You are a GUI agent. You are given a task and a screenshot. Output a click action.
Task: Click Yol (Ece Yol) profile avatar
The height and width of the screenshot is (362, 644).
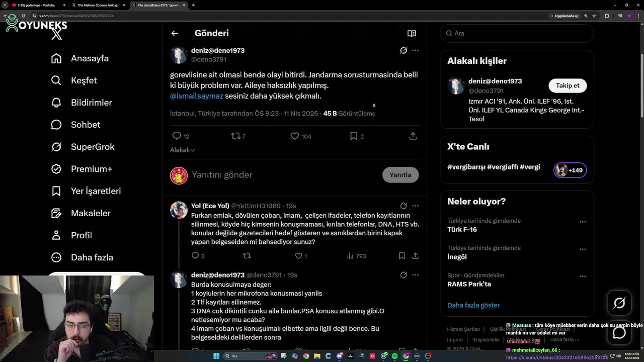(x=179, y=210)
